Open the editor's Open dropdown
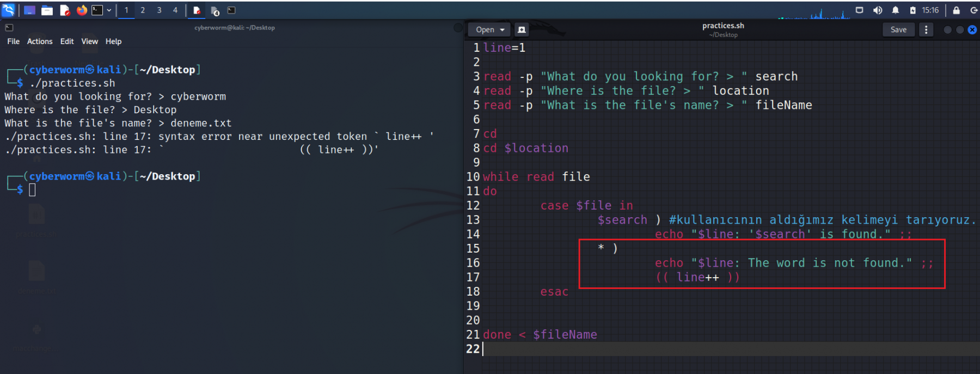Viewport: 980px width, 374px height. (490, 29)
